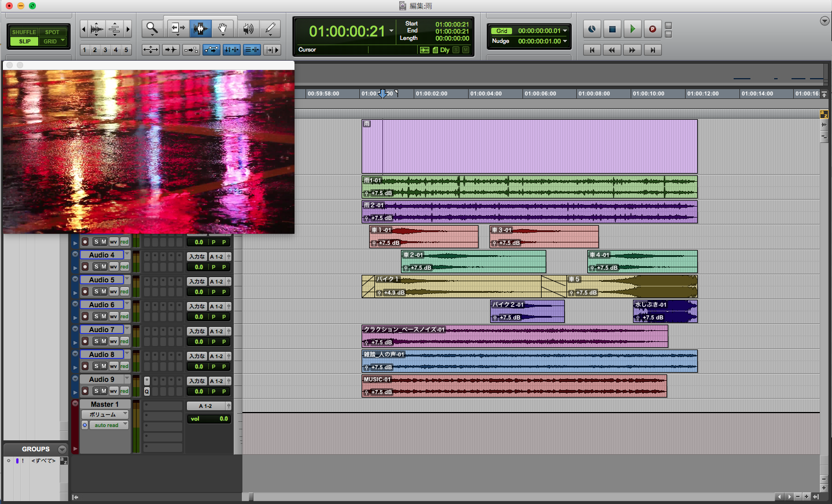Toggle Automation Follows Edit
The image size is (832, 504).
[211, 50]
